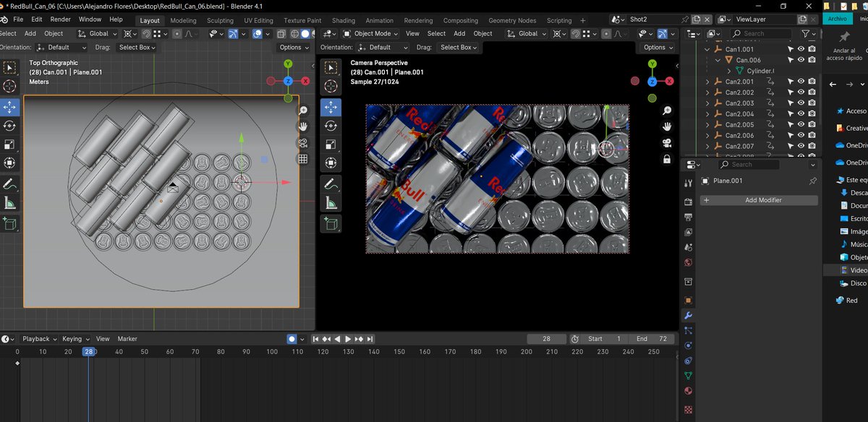This screenshot has width=868, height=422.
Task: Open the Material properties tab
Action: point(688,391)
